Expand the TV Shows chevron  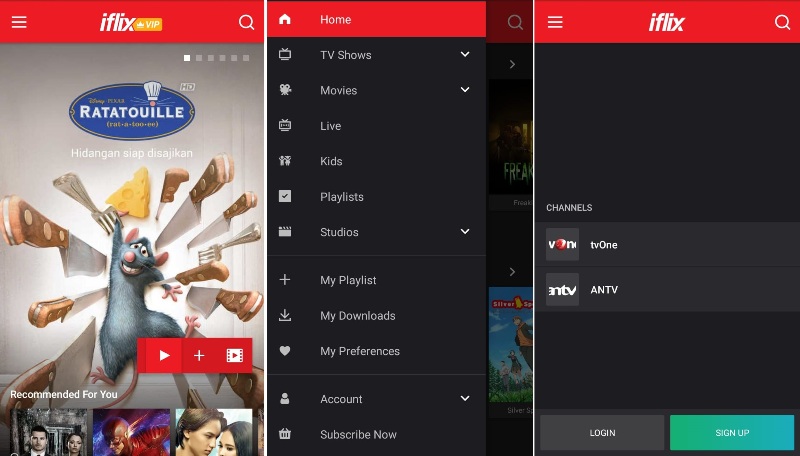(x=465, y=54)
